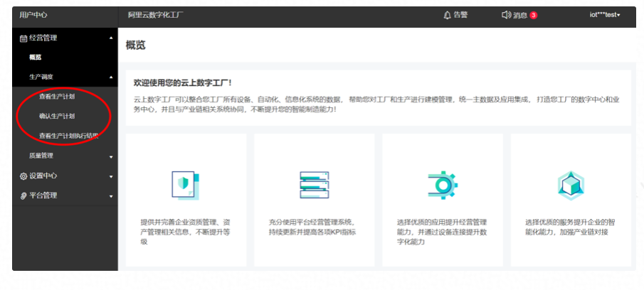The height and width of the screenshot is (290, 644).
Task: Open 查看生产计划 menu item
Action: 57,97
